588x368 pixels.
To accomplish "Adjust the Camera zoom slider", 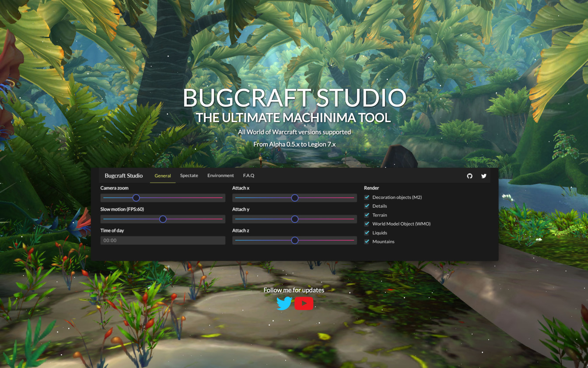I will pos(136,198).
